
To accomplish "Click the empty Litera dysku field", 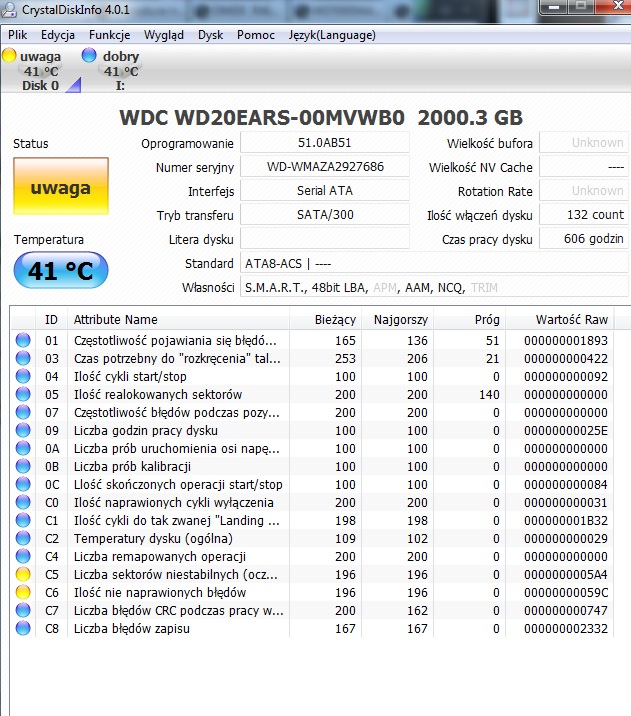I will (x=325, y=238).
